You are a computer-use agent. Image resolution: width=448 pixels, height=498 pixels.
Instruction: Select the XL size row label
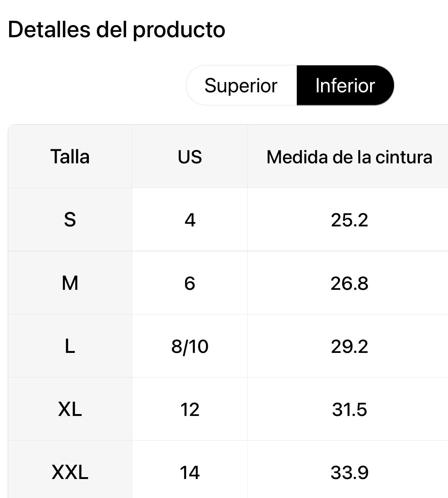(70, 409)
